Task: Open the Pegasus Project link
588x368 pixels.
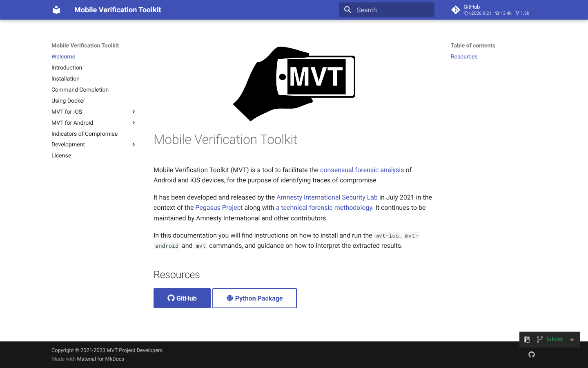Action: coord(219,207)
